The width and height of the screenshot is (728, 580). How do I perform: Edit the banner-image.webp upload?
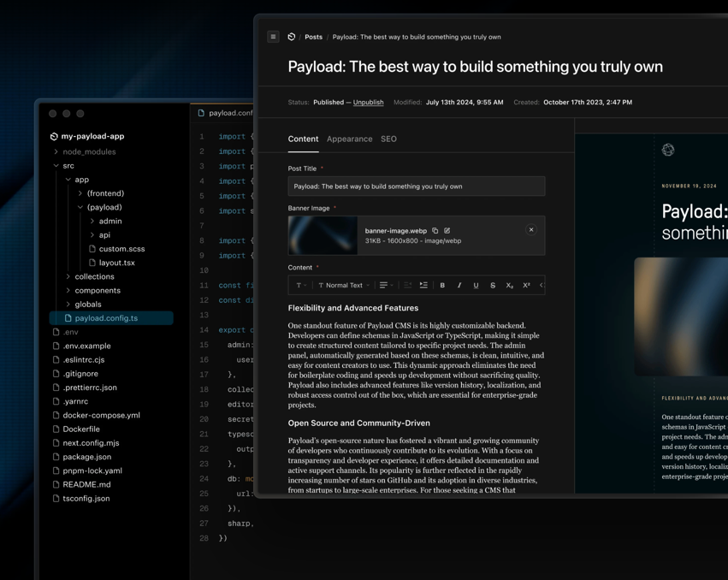[x=447, y=231]
